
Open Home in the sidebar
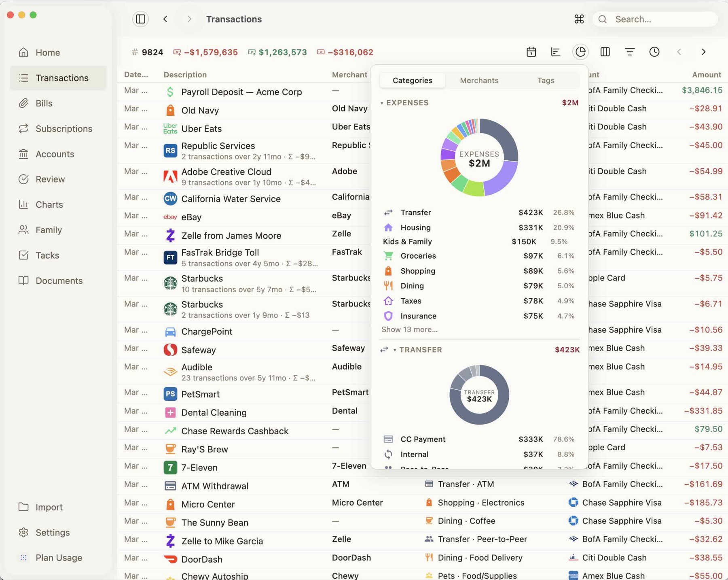58,53
